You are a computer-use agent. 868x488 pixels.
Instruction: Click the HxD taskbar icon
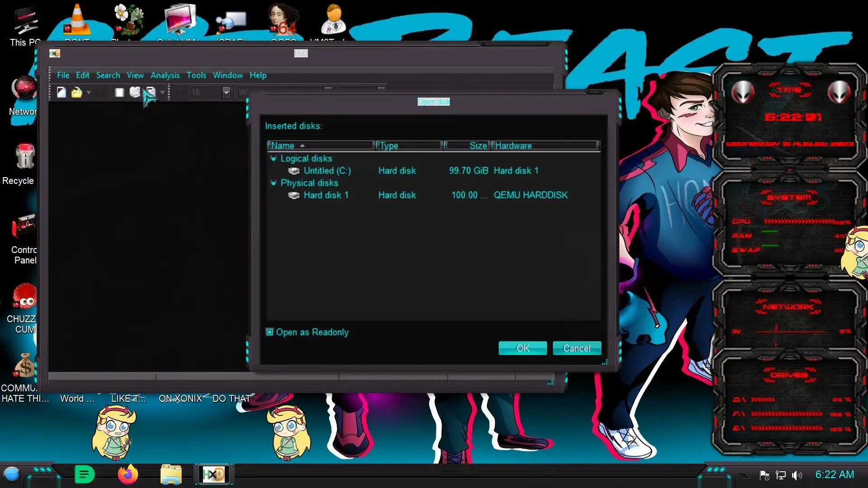(x=213, y=474)
